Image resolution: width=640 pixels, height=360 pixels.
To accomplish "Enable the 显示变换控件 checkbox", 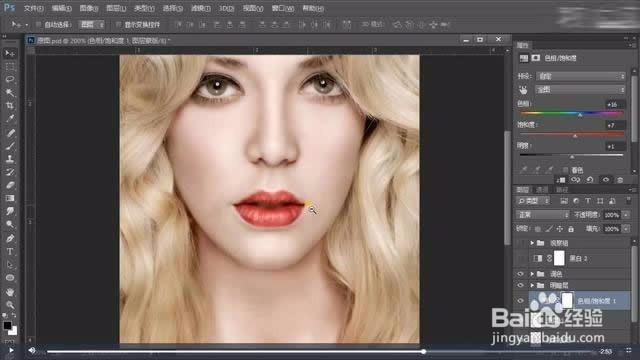I will click(118, 25).
